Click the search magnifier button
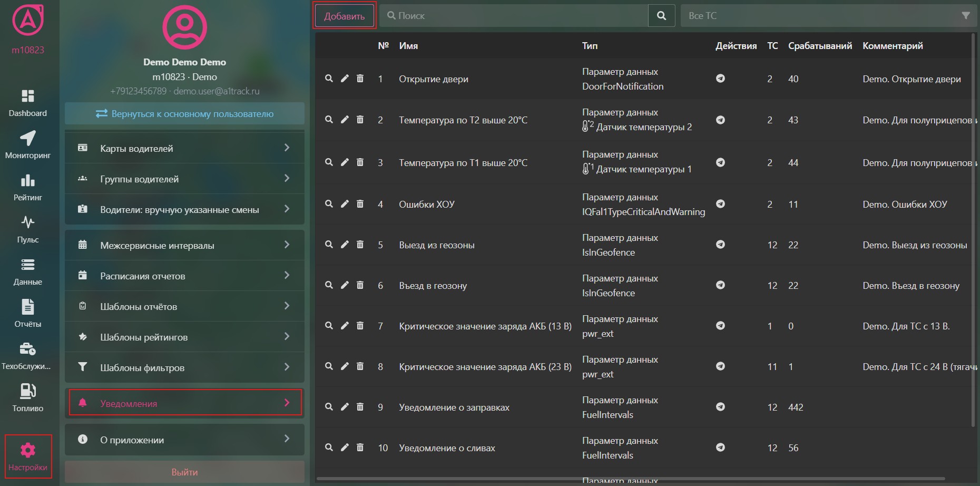980x486 pixels. [661, 16]
